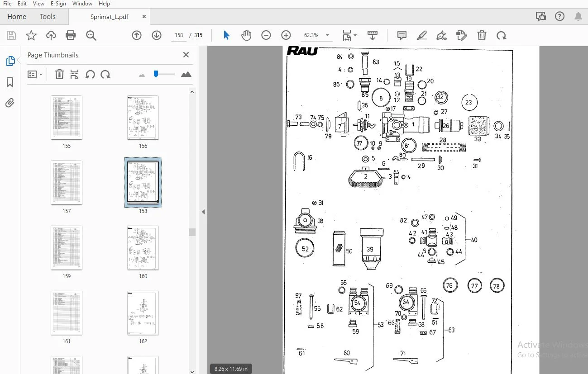Open the E-Sign menu

(x=58, y=4)
